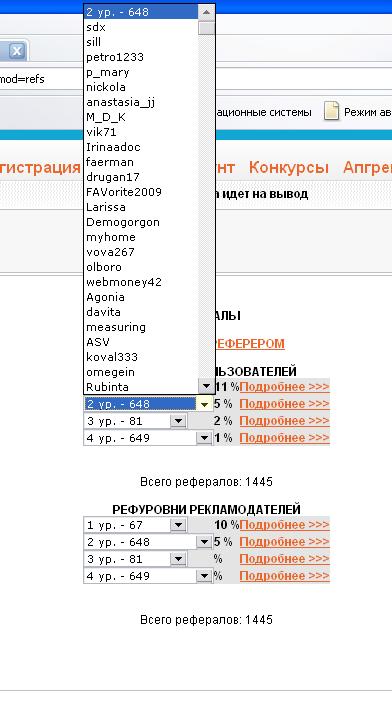392x725 pixels.
Task: Expand advertisers '3 ур. - 81' dropdown
Action: pyautogui.click(x=178, y=559)
